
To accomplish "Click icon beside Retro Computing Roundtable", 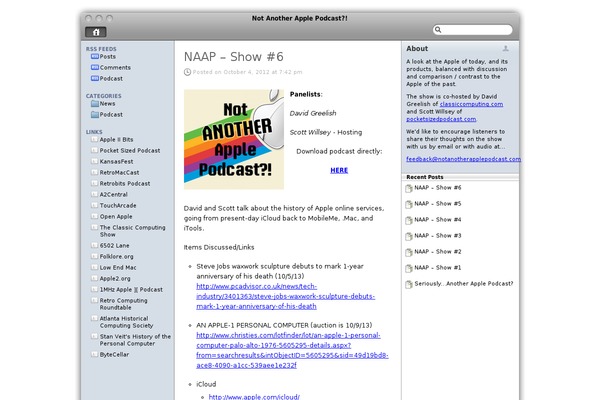I will click(95, 300).
